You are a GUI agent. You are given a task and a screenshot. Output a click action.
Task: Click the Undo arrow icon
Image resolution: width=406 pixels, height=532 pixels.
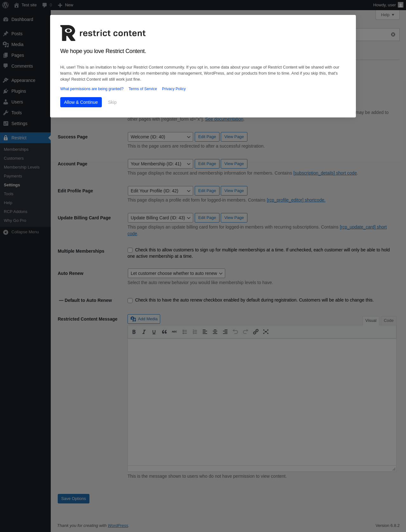(235, 332)
